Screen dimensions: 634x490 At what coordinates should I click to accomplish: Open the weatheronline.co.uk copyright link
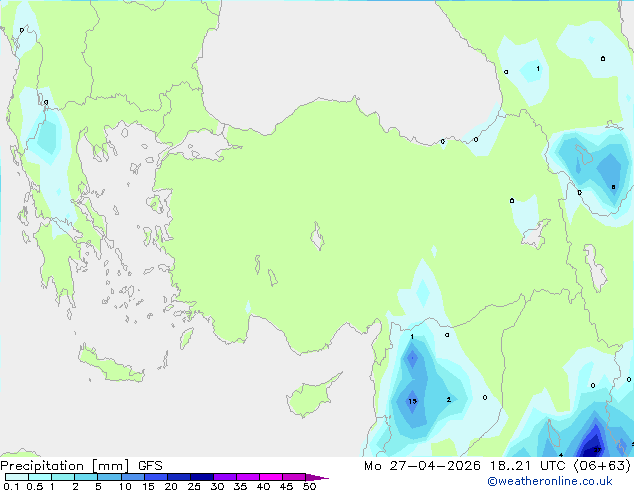click(550, 481)
